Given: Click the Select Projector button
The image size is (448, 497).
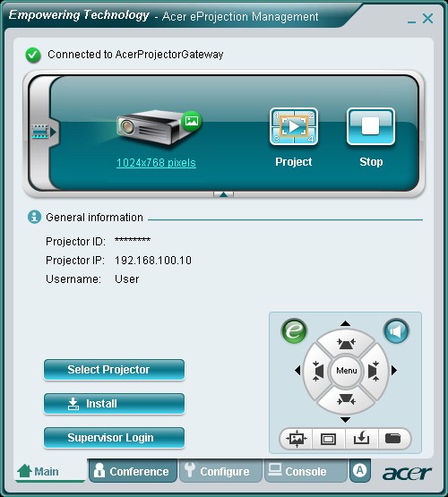Looking at the screenshot, I should (114, 370).
